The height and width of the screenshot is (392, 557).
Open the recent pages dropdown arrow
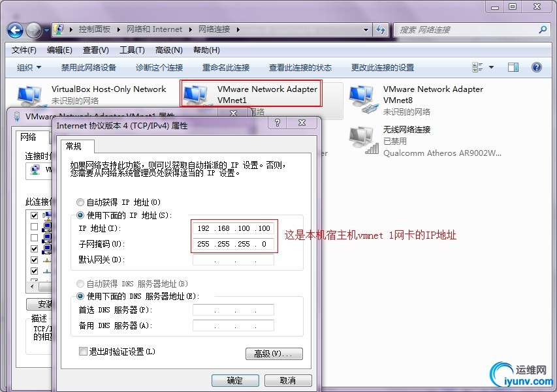click(46, 31)
